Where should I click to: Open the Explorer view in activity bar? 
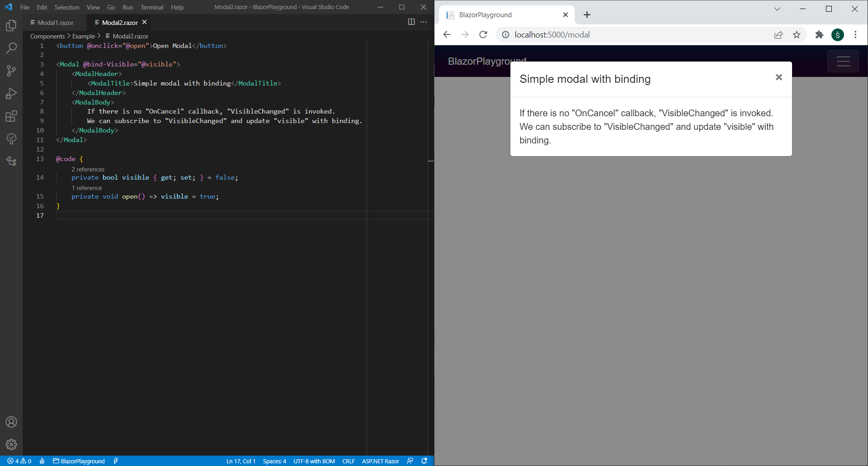coord(11,26)
